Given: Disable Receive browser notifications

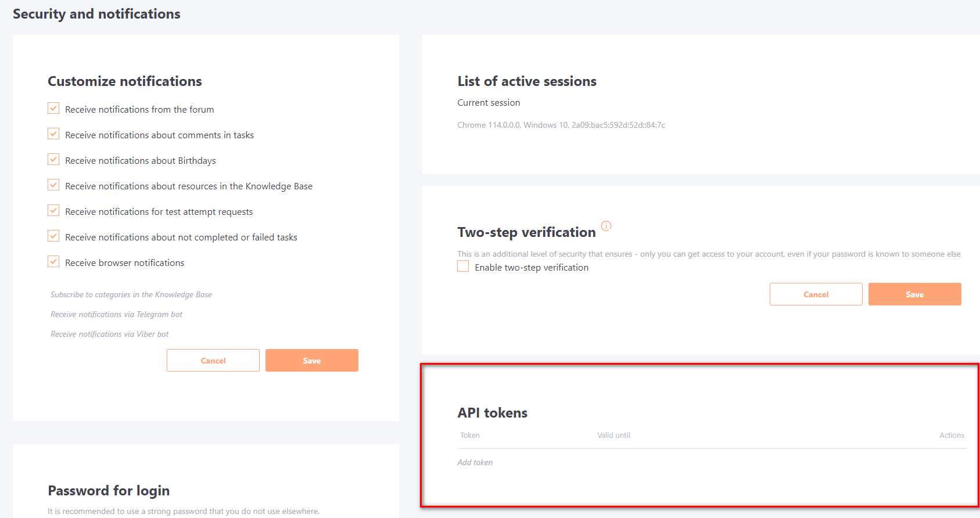Looking at the screenshot, I should tap(53, 262).
